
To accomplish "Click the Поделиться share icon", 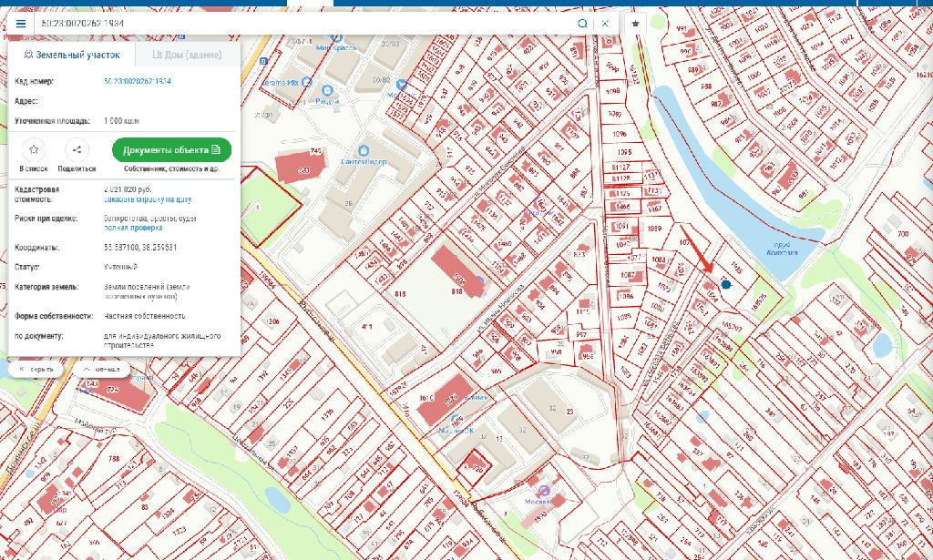I will (x=77, y=150).
